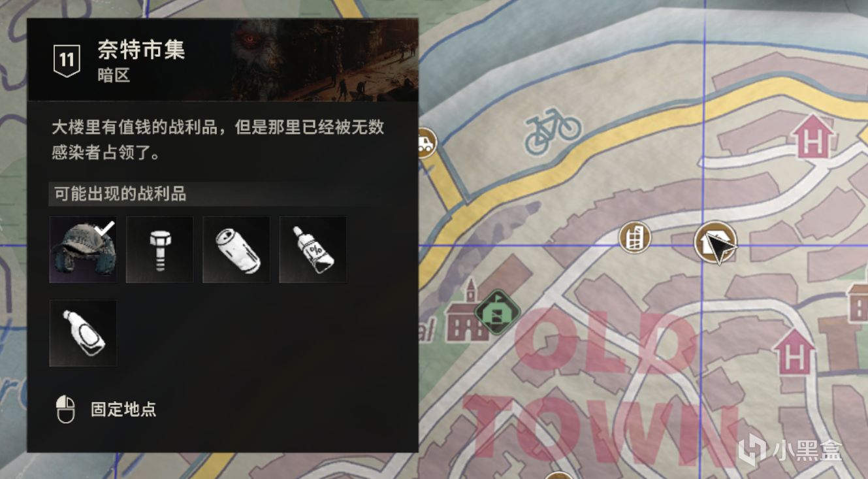Pin location via 固定地点 label
This screenshot has width=868, height=479.
(x=123, y=410)
